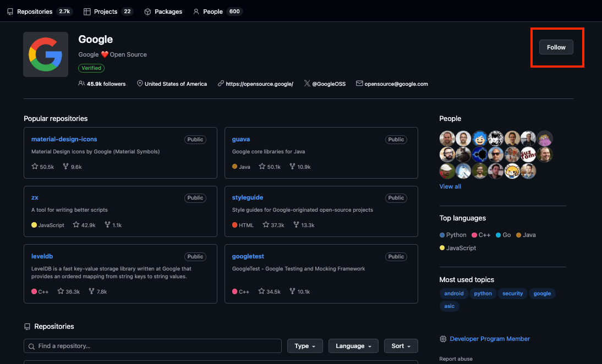Click the link chain icon

coord(221,83)
